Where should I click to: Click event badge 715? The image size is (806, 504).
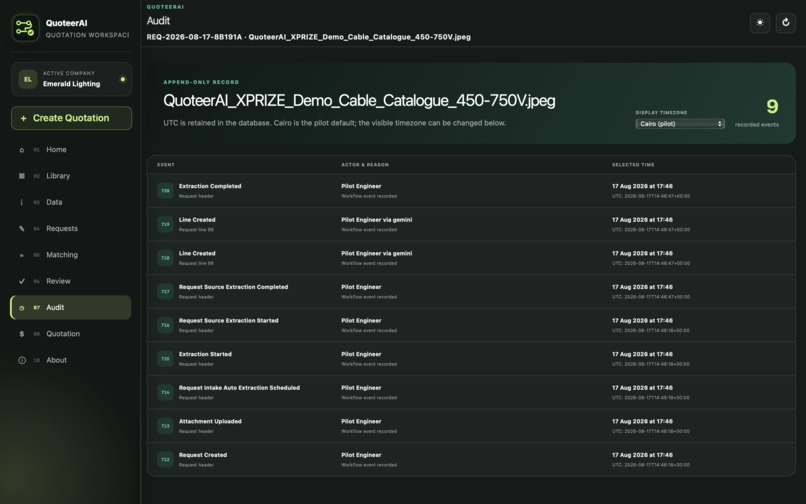coord(165,359)
